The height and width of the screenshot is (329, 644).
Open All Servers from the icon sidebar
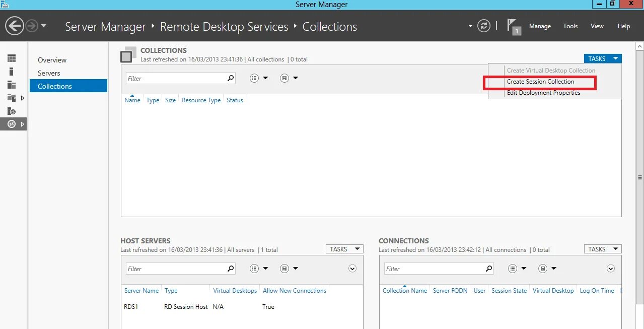click(x=12, y=85)
